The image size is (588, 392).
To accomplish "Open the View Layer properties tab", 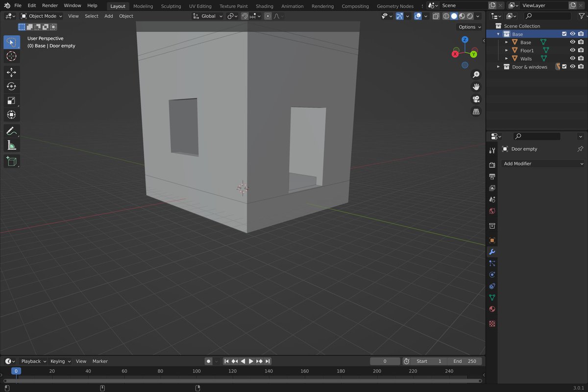I will (492, 188).
